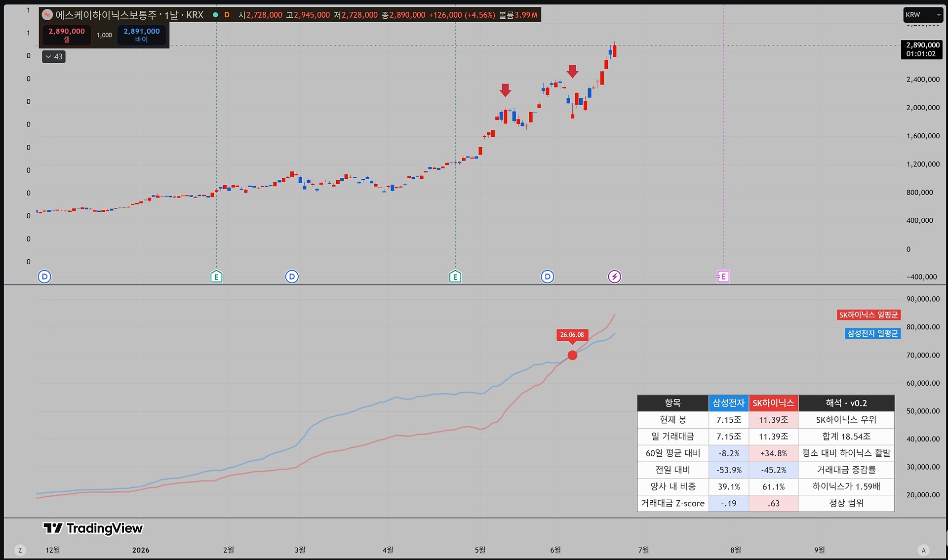Click the 60일 평균 대비 row label

tap(673, 453)
